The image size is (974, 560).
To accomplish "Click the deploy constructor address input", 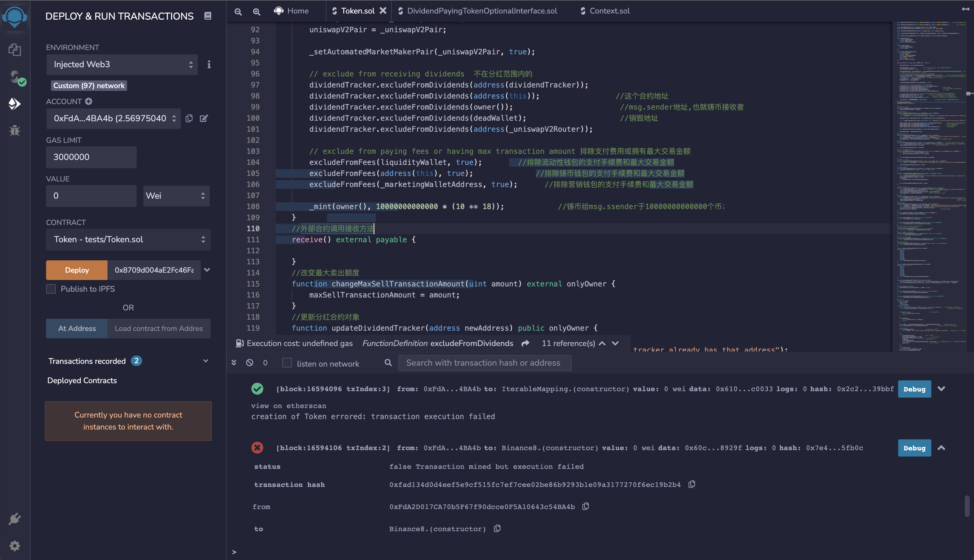I will pyautogui.click(x=154, y=270).
